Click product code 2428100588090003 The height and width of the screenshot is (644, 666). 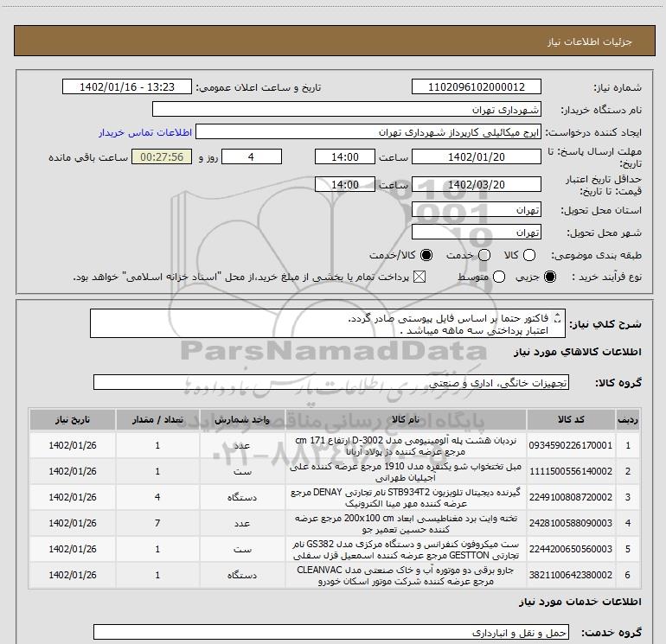(571, 523)
